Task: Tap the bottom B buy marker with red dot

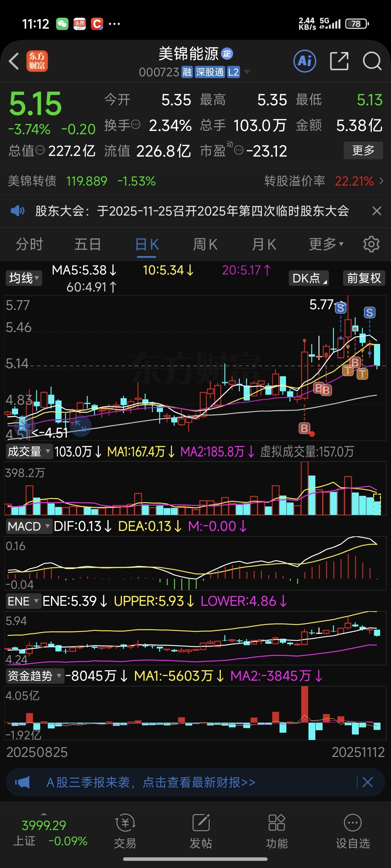Action: click(304, 428)
